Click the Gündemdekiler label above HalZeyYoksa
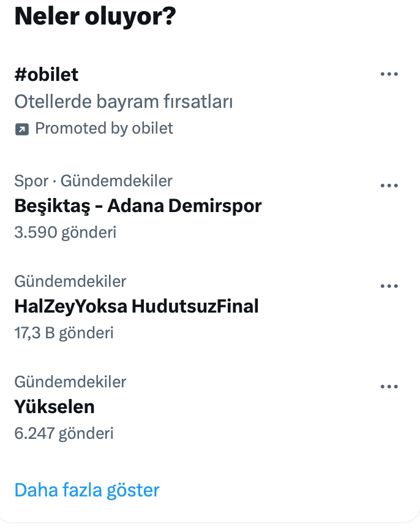The image size is (420, 532). (69, 281)
